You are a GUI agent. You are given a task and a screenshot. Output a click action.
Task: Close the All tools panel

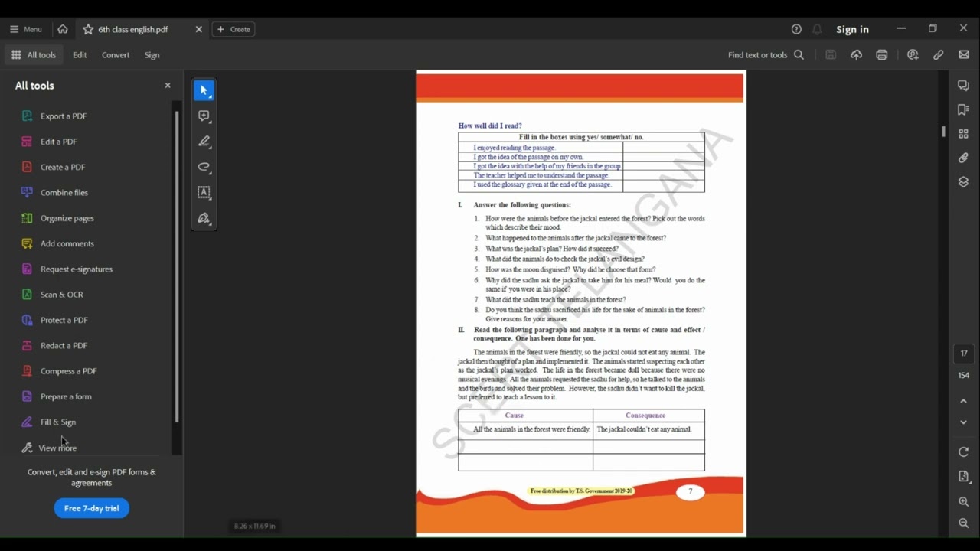(168, 85)
